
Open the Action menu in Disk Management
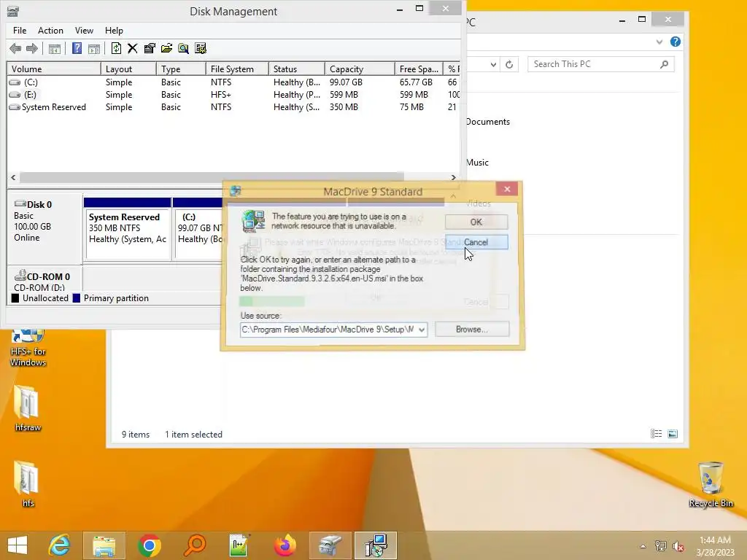click(50, 31)
